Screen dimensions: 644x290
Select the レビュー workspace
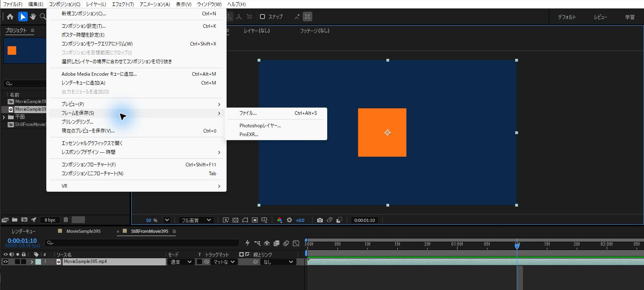601,17
